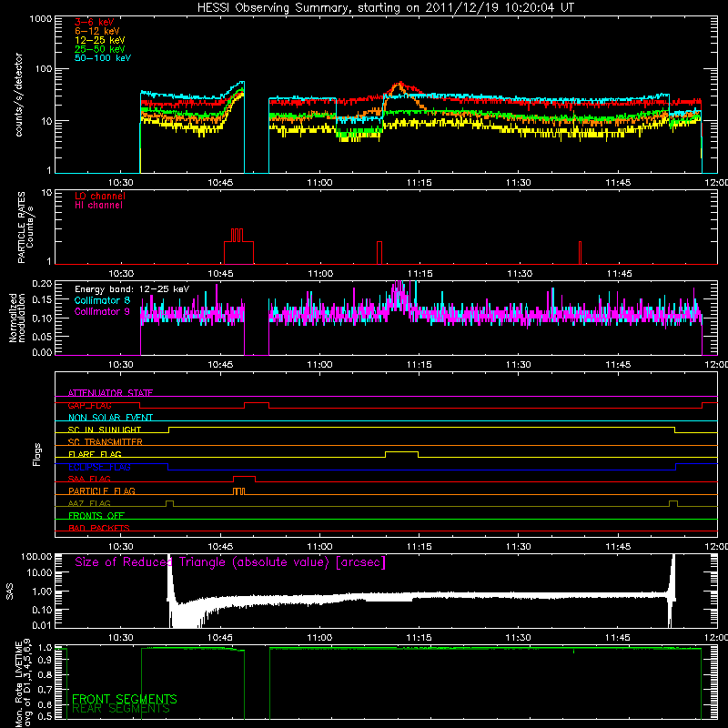Screen dimensions: 728x728
Task: Select the SC_IN_SUNLIGHT flag label
Action: pos(105,430)
